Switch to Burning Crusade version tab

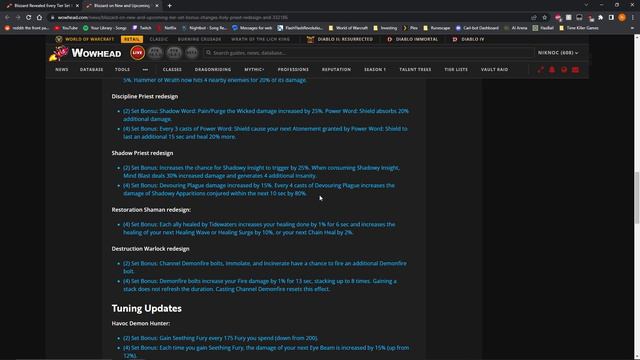199,39
